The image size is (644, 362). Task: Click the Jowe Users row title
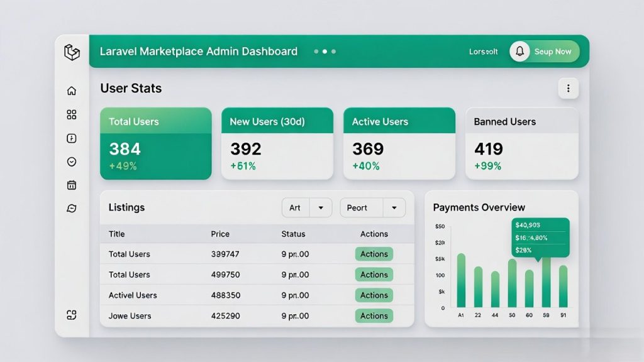tap(130, 315)
